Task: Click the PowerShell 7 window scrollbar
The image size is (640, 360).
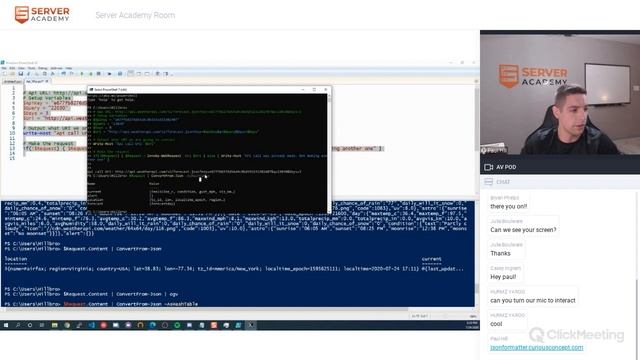Action: [329, 153]
